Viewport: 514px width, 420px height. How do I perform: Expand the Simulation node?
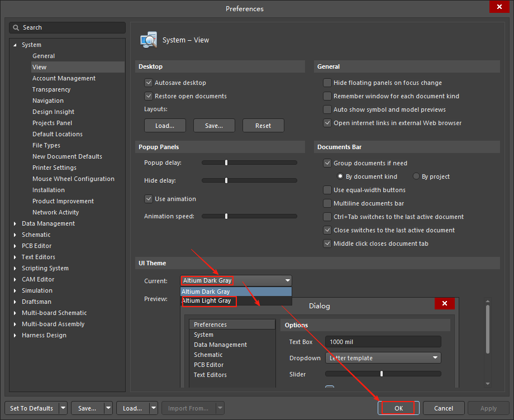click(x=15, y=290)
